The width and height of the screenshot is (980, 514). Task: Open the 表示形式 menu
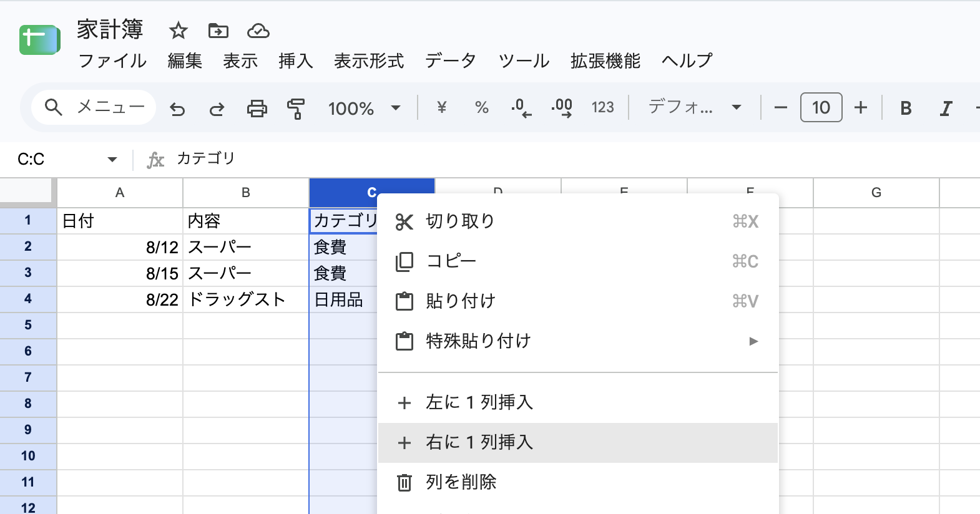click(369, 61)
